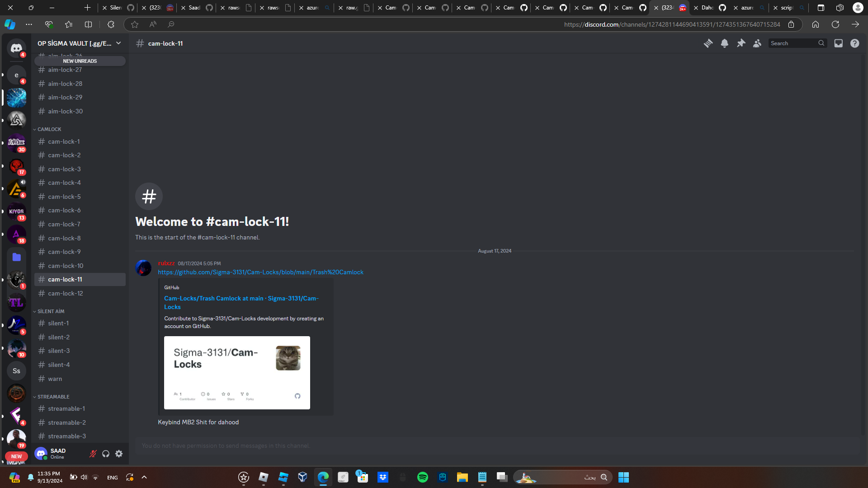Open ENG language switcher in tray
The width and height of the screenshot is (868, 488).
pyautogui.click(x=113, y=477)
